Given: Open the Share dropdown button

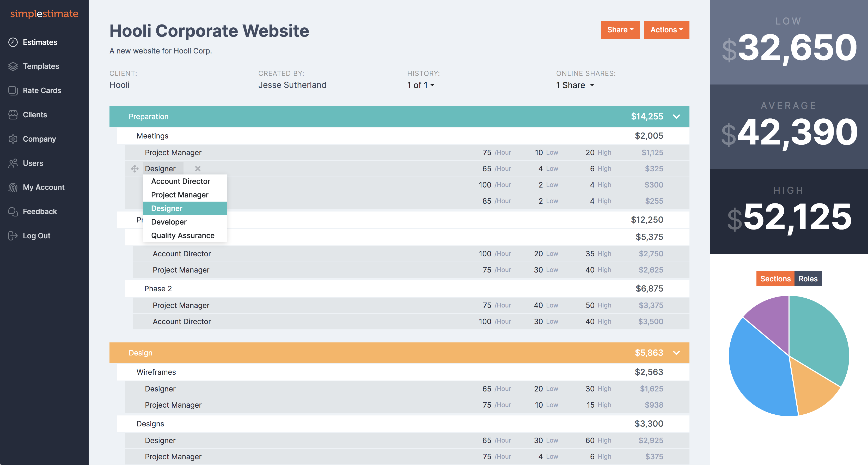Looking at the screenshot, I should pyautogui.click(x=620, y=30).
